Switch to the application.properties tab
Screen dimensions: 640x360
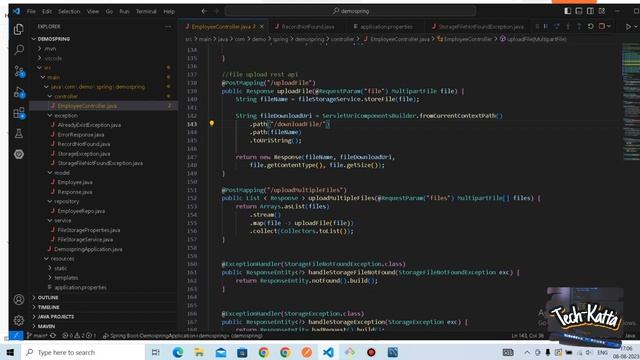[x=386, y=27]
